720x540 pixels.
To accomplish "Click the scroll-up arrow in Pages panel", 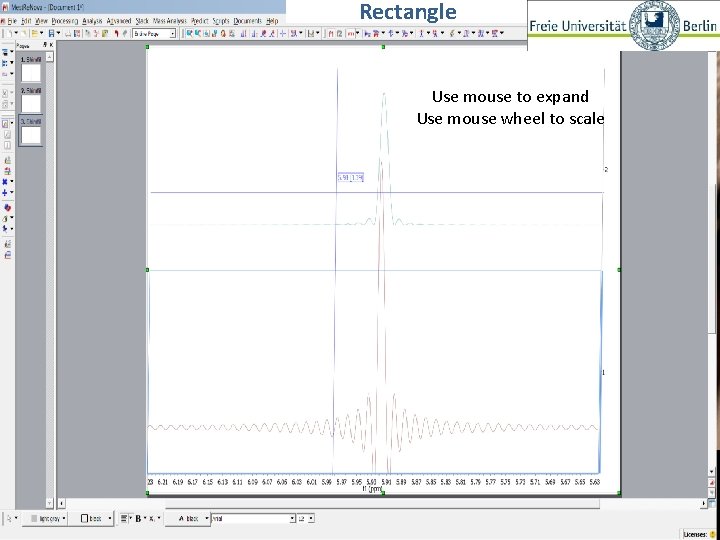I will (x=50, y=57).
